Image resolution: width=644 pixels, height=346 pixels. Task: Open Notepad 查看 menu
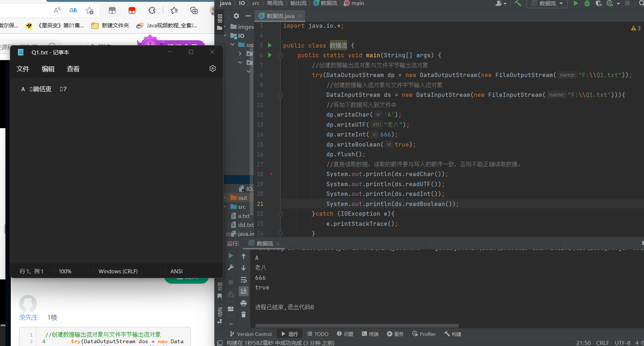coord(73,69)
